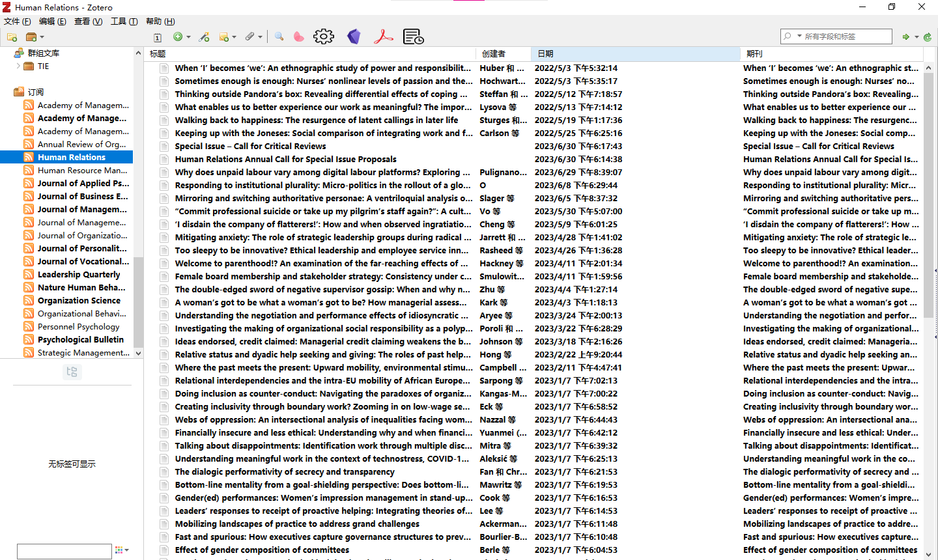Click the group libraries icon beside 群组文库
This screenshot has height=560, width=938.
(19, 53)
